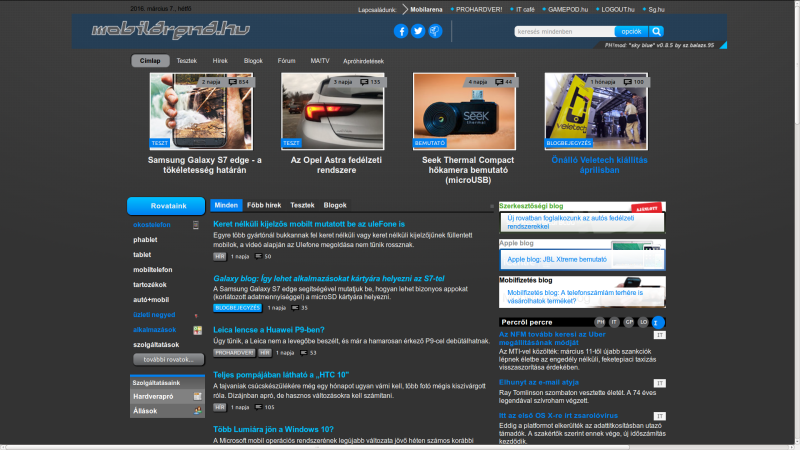Select the Főbb hírek filter tab

coord(264,205)
